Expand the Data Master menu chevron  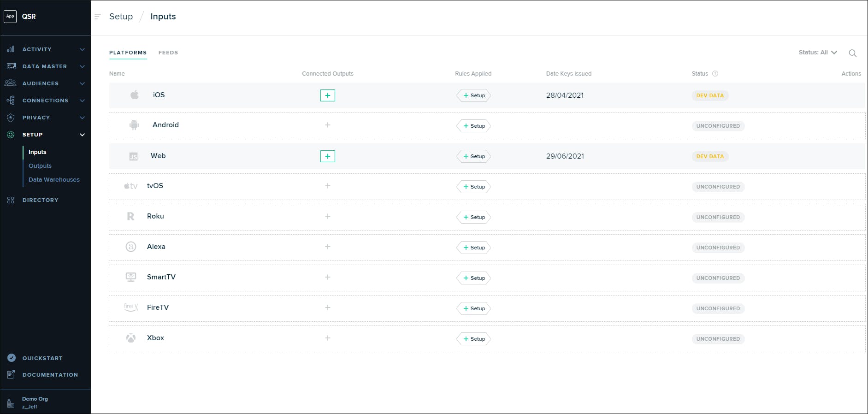pyautogui.click(x=82, y=66)
